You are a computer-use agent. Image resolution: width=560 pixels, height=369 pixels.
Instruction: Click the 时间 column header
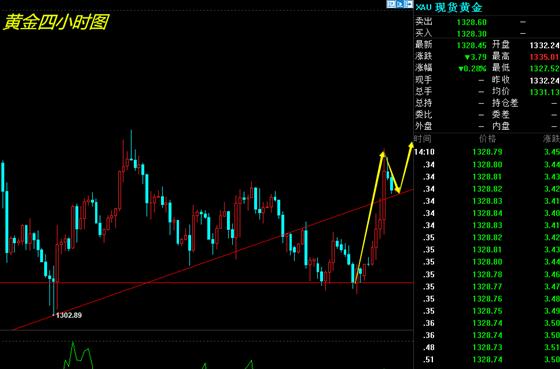pyautogui.click(x=422, y=139)
